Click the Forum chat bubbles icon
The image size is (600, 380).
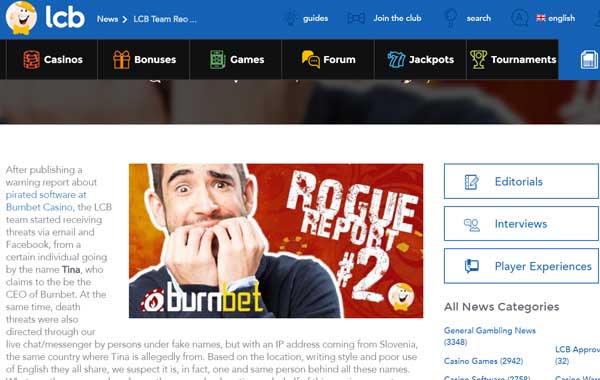(310, 59)
